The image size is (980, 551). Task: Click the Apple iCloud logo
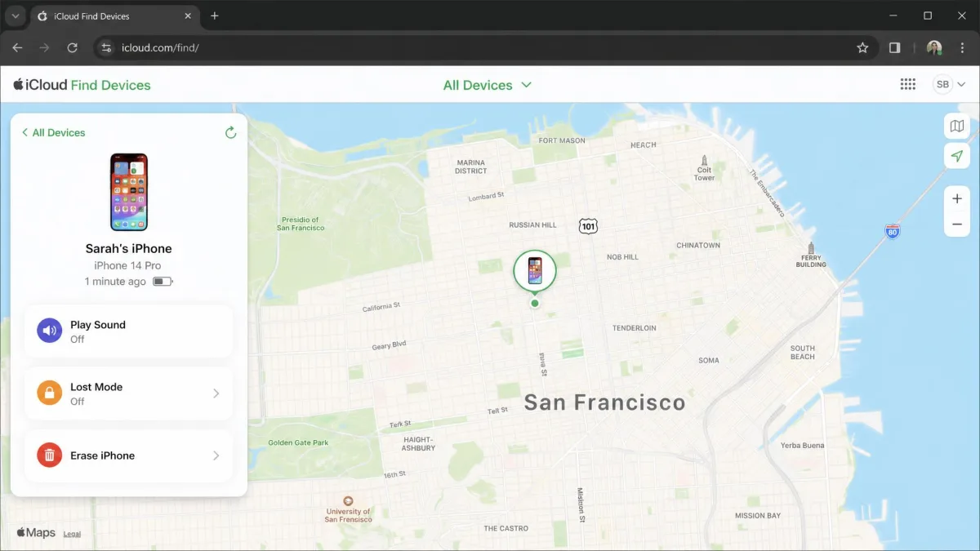(x=41, y=84)
